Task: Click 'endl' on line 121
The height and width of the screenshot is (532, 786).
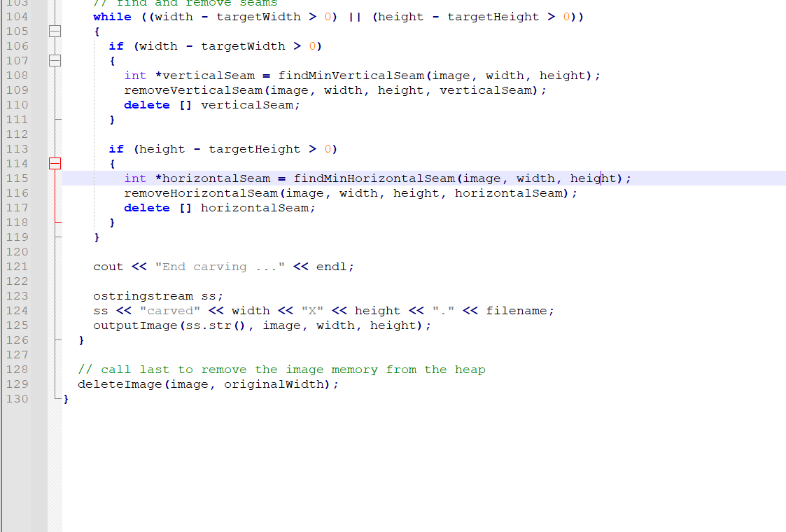Action: [332, 267]
